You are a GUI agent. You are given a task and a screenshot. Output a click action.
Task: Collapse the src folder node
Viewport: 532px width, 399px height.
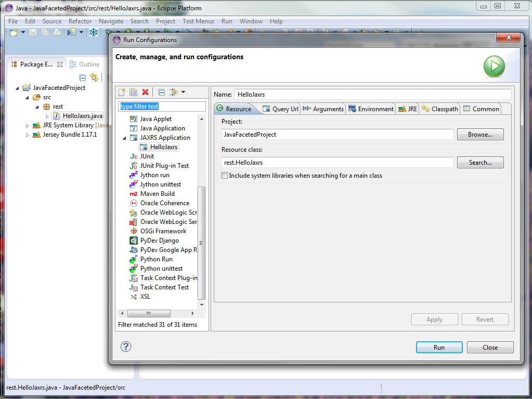tap(28, 98)
